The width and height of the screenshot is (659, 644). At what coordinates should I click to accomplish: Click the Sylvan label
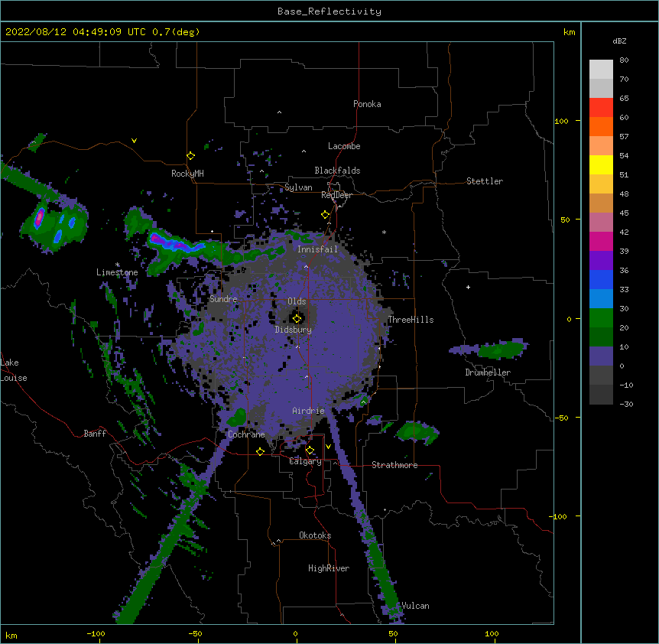[298, 187]
